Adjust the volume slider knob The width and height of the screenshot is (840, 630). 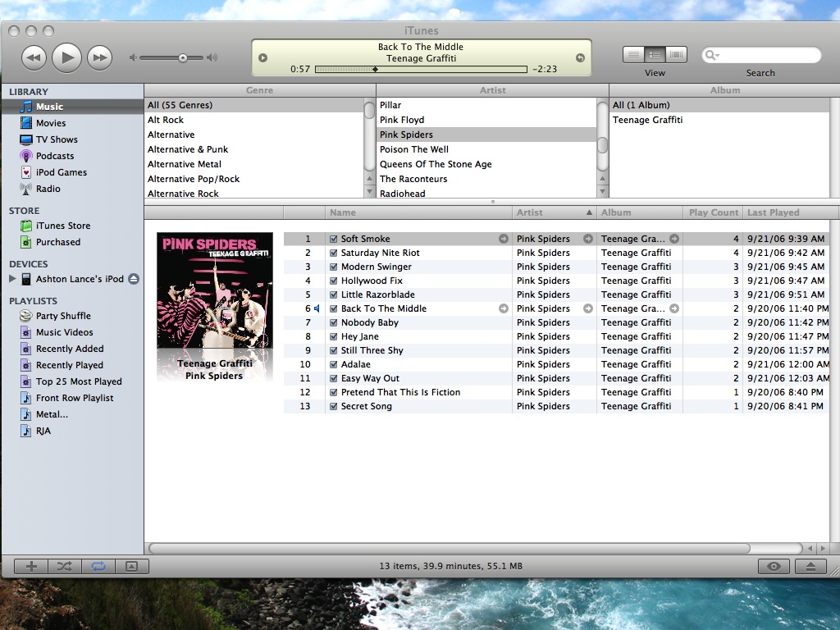pos(183,58)
